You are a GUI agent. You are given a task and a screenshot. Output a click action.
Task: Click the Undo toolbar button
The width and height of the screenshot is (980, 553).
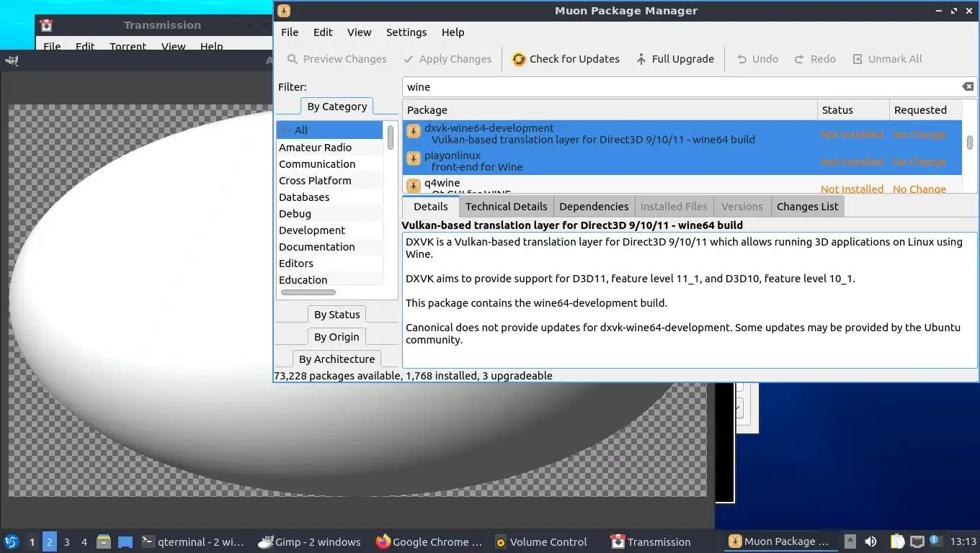point(757,59)
